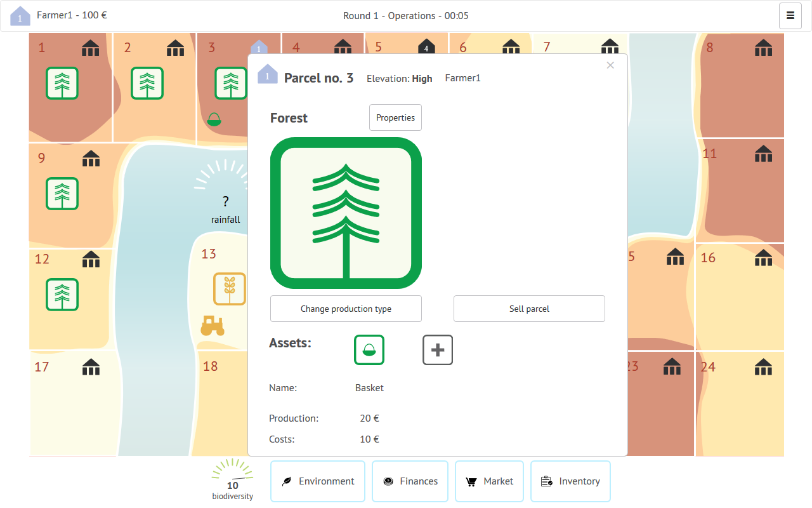Open the parcel Properties
This screenshot has width=812, height=508.
pos(395,117)
